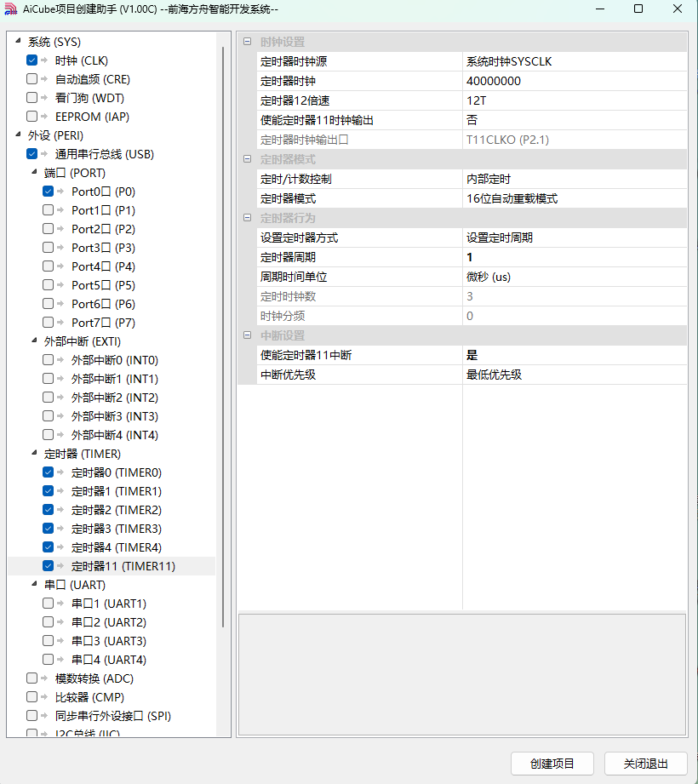The image size is (698, 784).
Task: Enable the 看门狗 (WDT) checkbox
Action: [x=32, y=98]
